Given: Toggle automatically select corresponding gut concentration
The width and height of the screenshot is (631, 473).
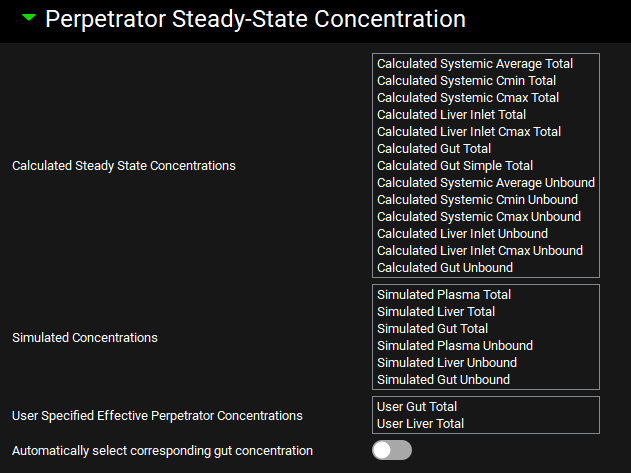Looking at the screenshot, I should click(x=391, y=450).
